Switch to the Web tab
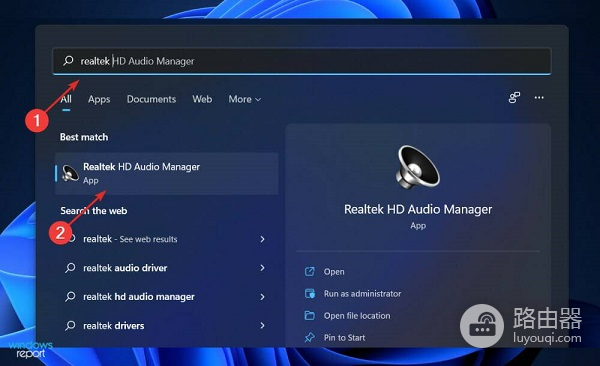 pyautogui.click(x=202, y=99)
